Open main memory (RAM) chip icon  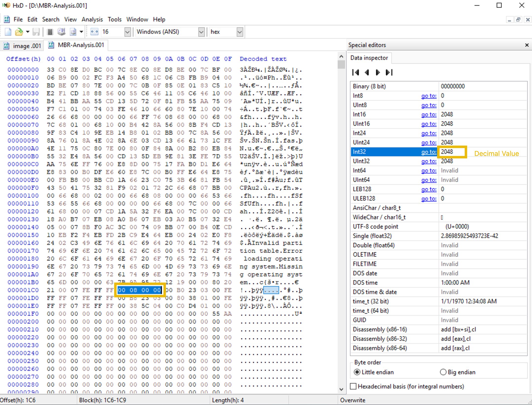[x=50, y=32]
